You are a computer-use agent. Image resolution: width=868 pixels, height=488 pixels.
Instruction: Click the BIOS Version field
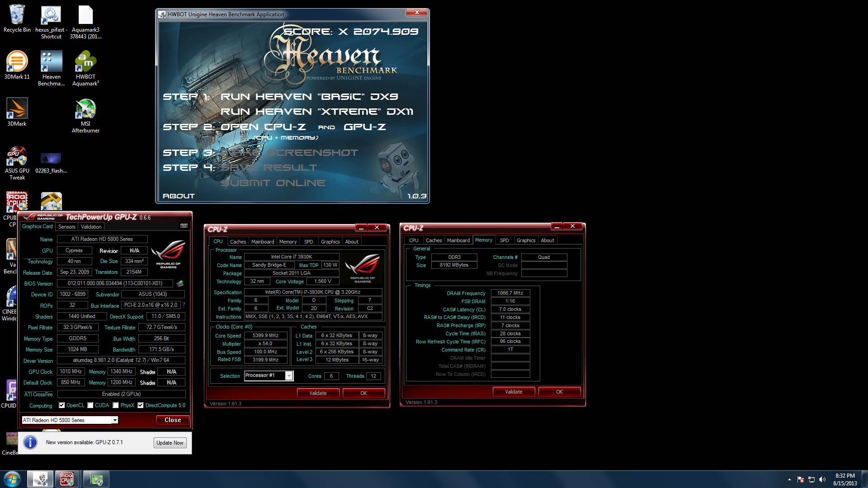[115, 283]
